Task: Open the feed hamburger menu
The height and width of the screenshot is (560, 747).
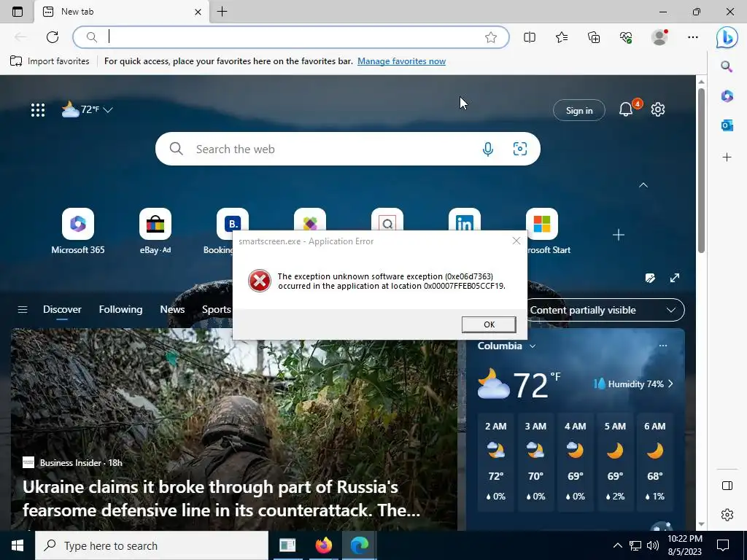Action: coord(23,310)
